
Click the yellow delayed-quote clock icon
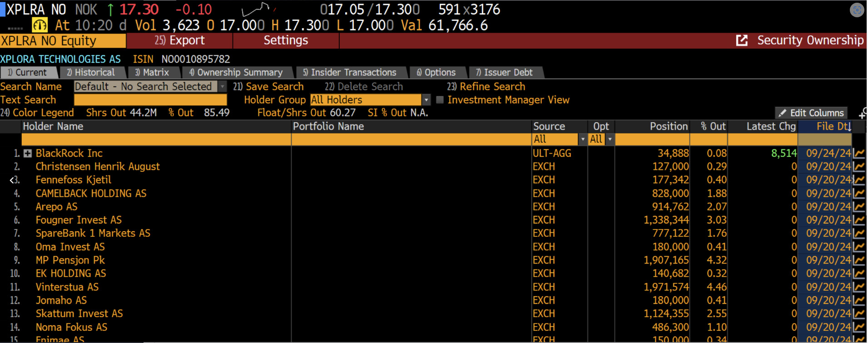point(40,25)
